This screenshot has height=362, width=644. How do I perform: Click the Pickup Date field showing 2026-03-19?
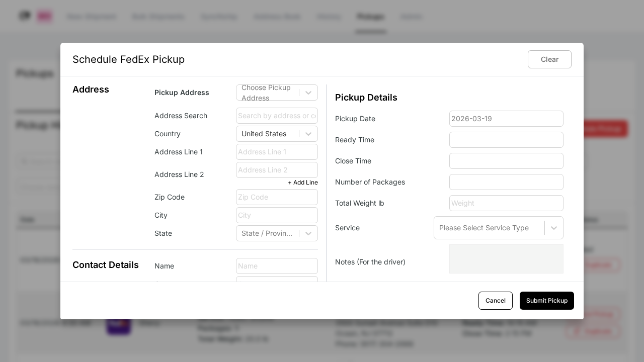506,119
